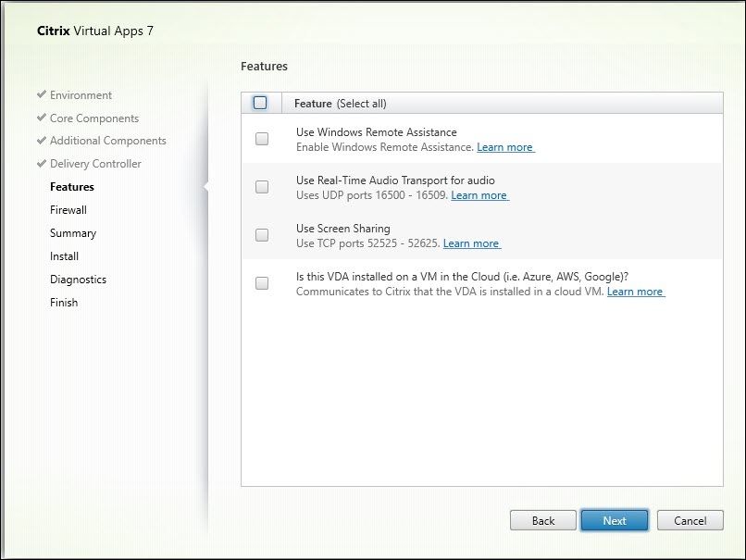Click the Environment checkmark icon

41,95
